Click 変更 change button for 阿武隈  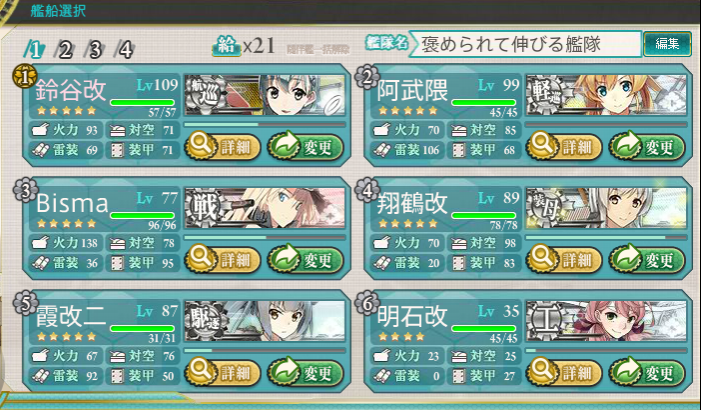pos(646,146)
